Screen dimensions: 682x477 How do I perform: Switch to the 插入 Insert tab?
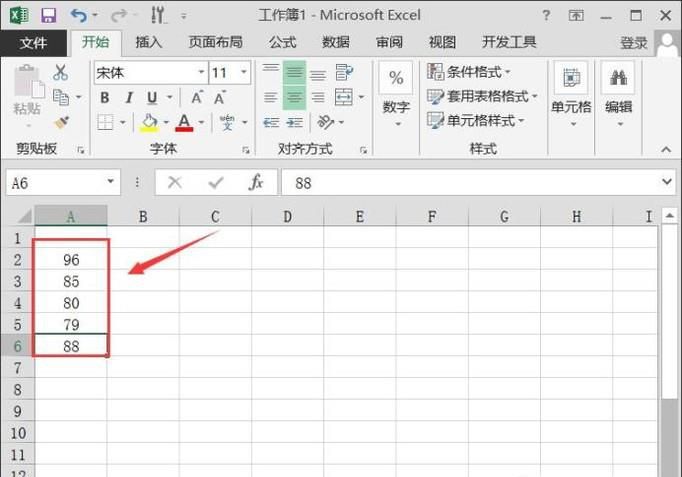pyautogui.click(x=148, y=42)
